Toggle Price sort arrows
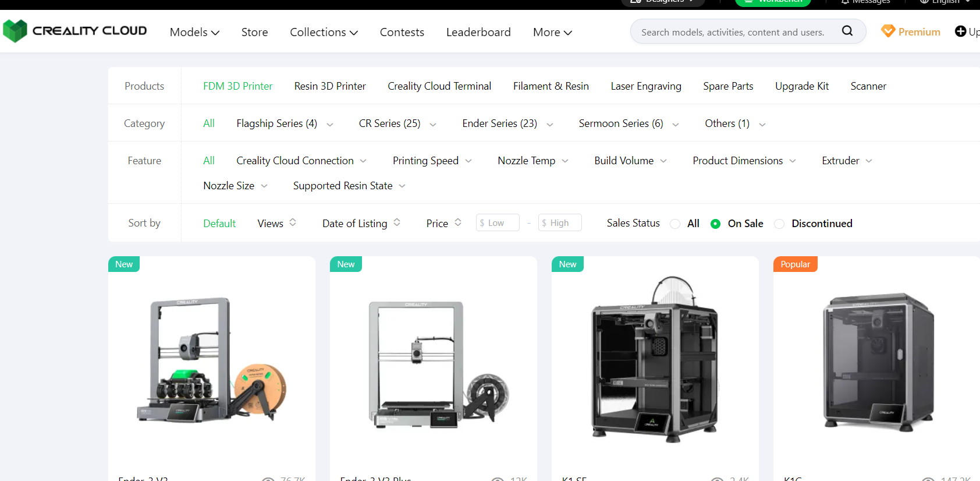Viewport: 980px width, 481px height. click(458, 222)
